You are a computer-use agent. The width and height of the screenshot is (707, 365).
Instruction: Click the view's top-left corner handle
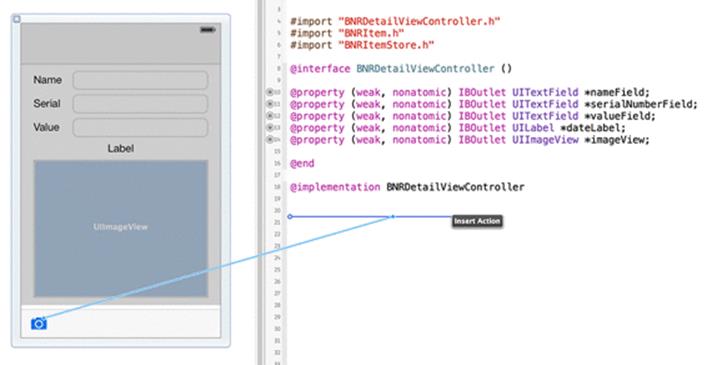click(x=17, y=19)
